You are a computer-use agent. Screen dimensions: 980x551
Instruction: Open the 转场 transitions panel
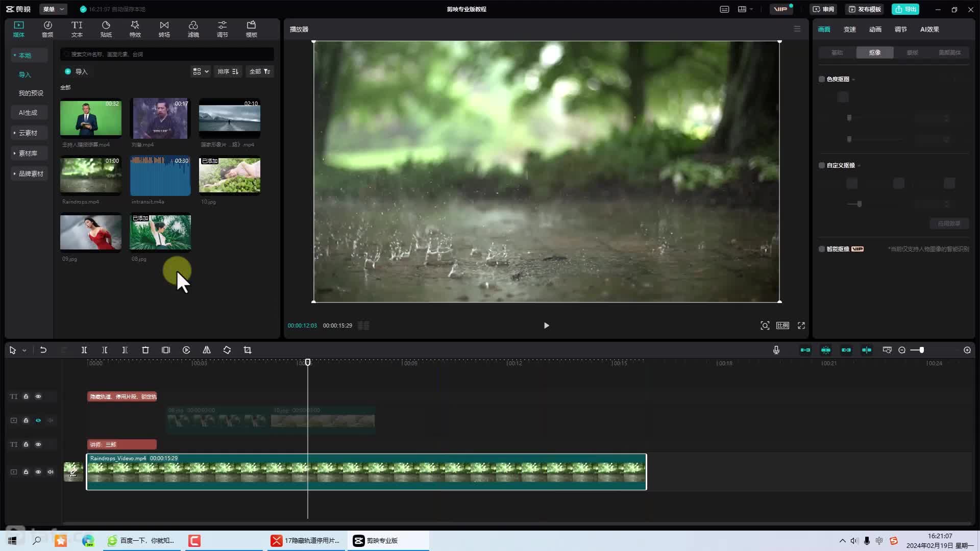164,29
